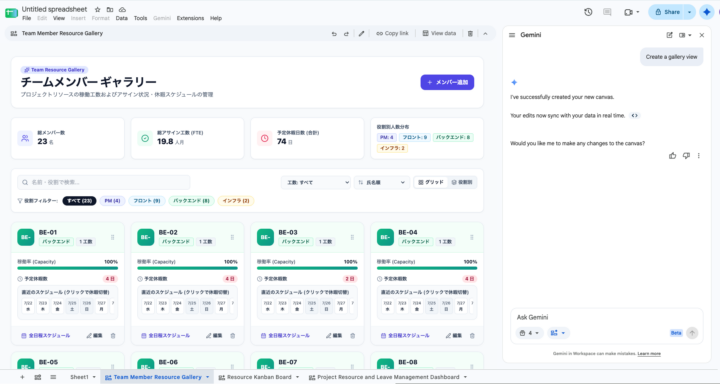Screen dimensions: 720x384
Task: Check cloud save status icon
Action: tap(122, 9)
